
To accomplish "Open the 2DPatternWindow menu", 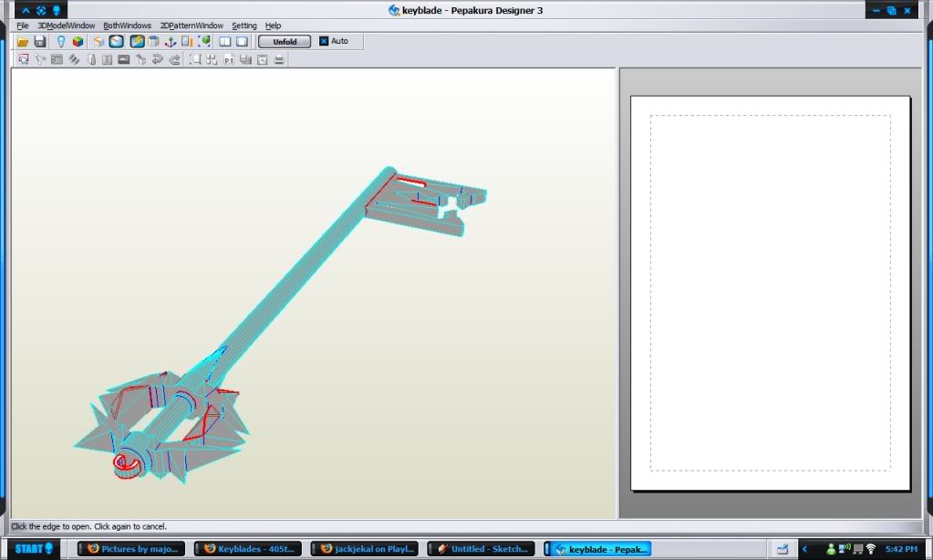I will coord(192,26).
